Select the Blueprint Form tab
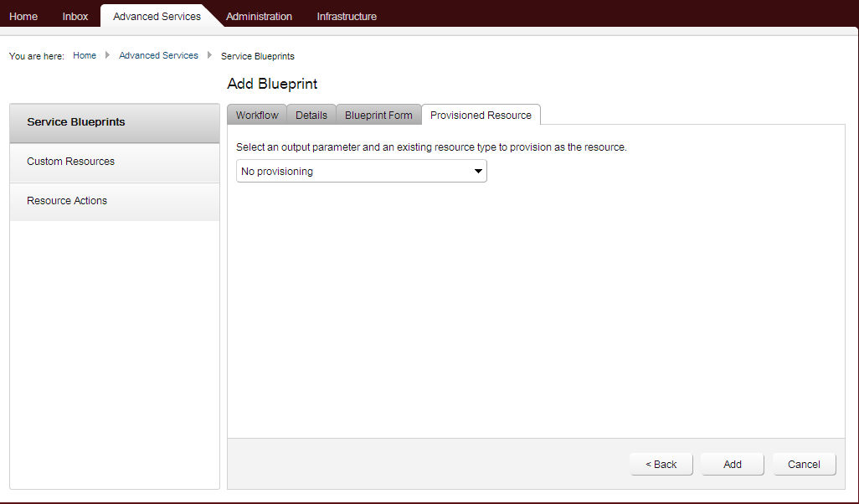This screenshot has width=859, height=504. 378,115
